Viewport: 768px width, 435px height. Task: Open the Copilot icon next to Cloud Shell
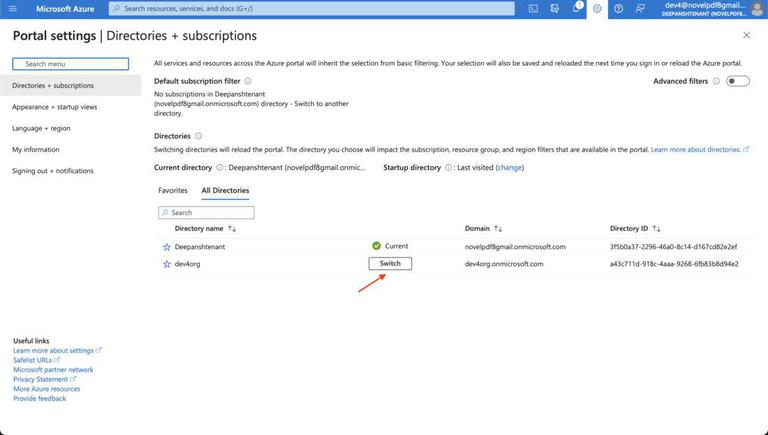click(x=554, y=9)
